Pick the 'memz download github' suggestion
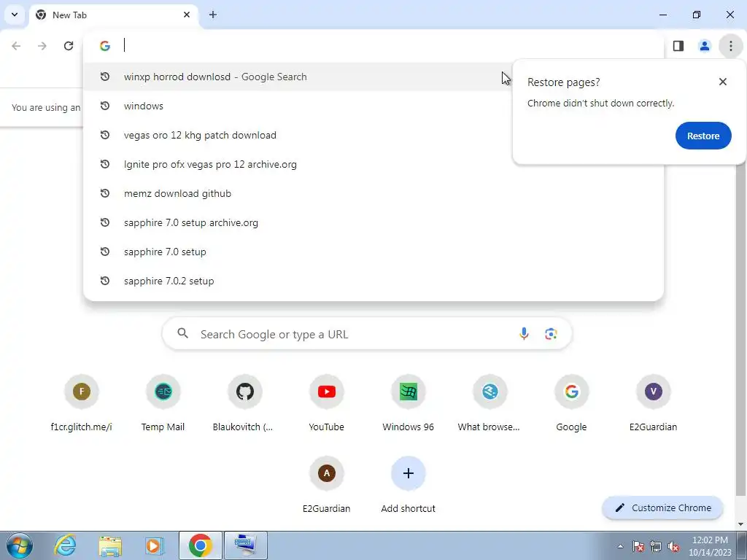The height and width of the screenshot is (560, 747). [x=373, y=193]
